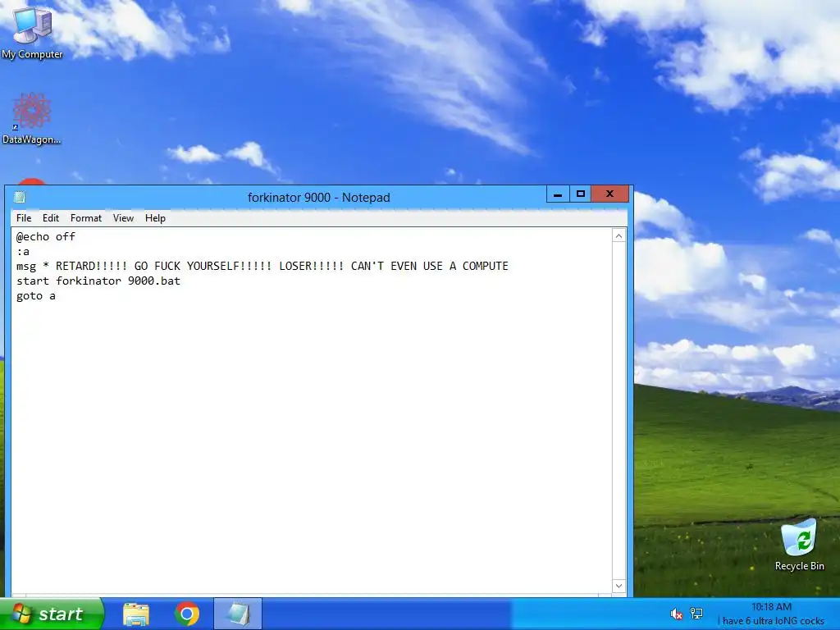Open the Start menu

(52, 614)
